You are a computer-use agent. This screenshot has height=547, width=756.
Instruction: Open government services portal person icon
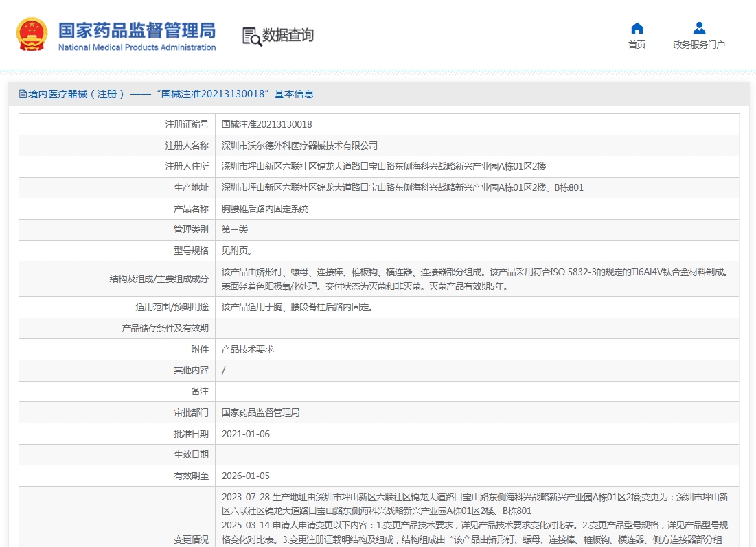pos(699,28)
